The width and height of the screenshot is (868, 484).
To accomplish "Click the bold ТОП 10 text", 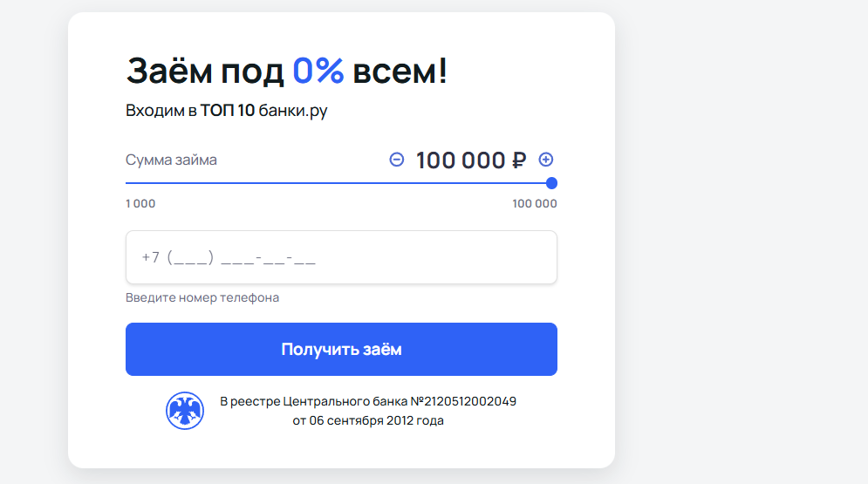I will pos(227,112).
